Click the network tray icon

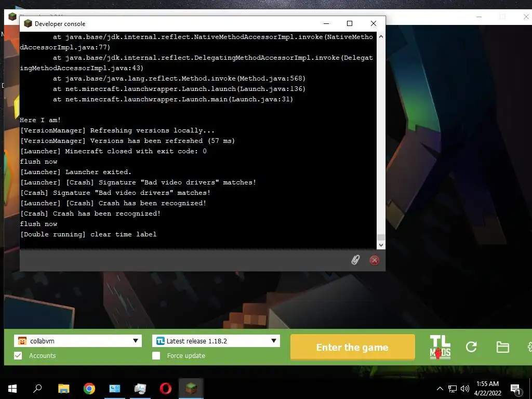(453, 389)
